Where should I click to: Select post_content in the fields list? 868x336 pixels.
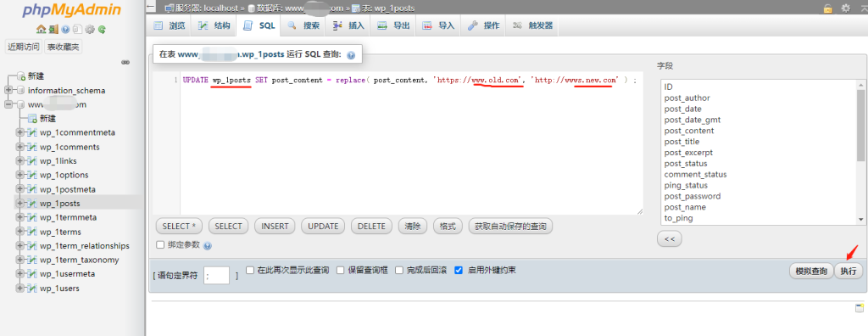689,131
